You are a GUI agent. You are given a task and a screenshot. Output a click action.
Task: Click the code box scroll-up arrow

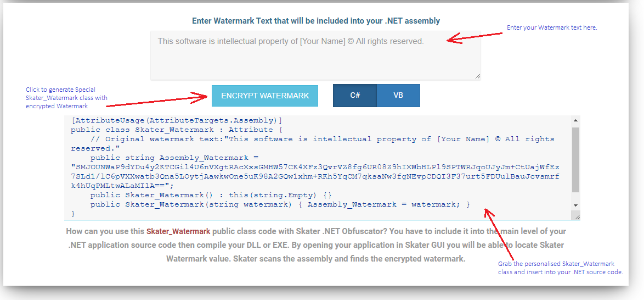coord(575,120)
